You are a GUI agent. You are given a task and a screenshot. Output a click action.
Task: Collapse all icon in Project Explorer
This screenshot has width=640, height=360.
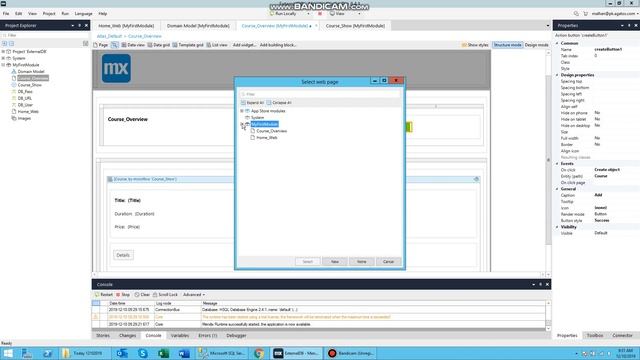(x=11, y=43)
